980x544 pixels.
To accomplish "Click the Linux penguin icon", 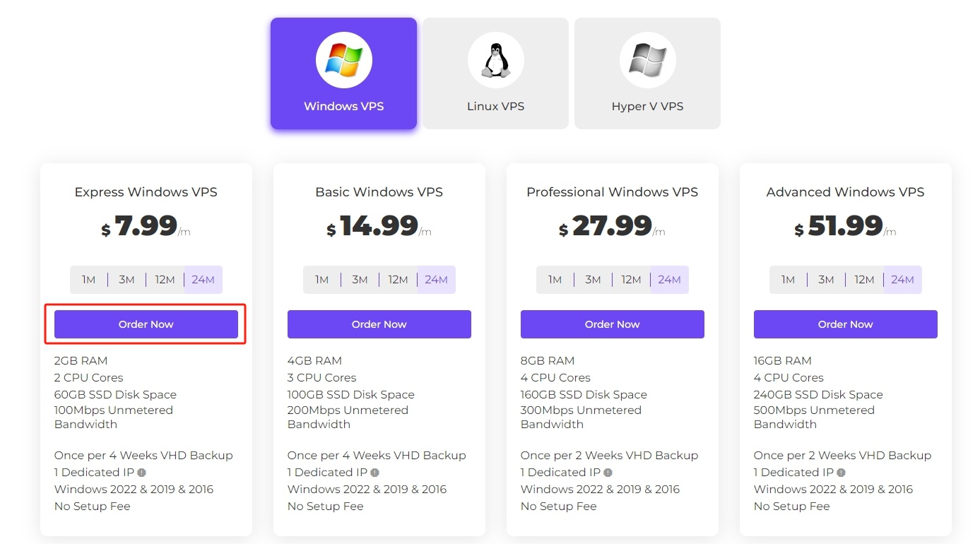I will tap(495, 60).
